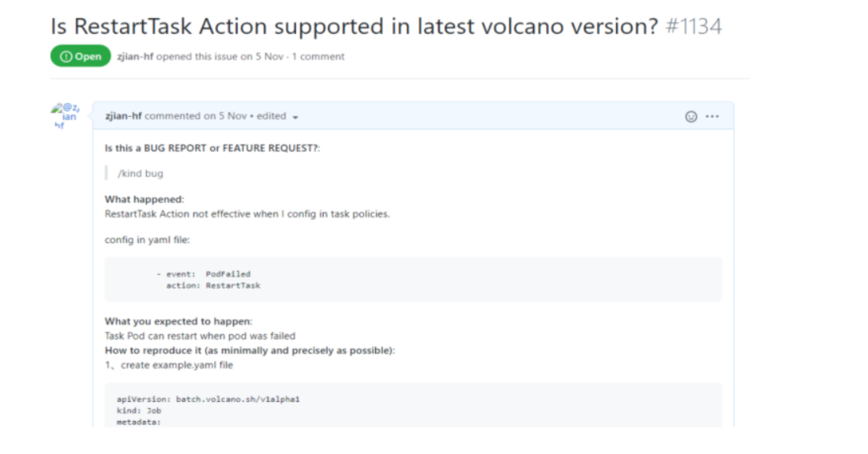Click the 'kind: Job' code line
Viewport: 868px width, 454px height.
coord(139,411)
